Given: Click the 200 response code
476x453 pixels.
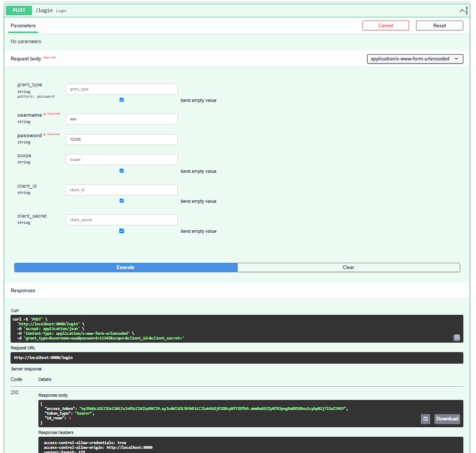Looking at the screenshot, I should click(x=15, y=393).
